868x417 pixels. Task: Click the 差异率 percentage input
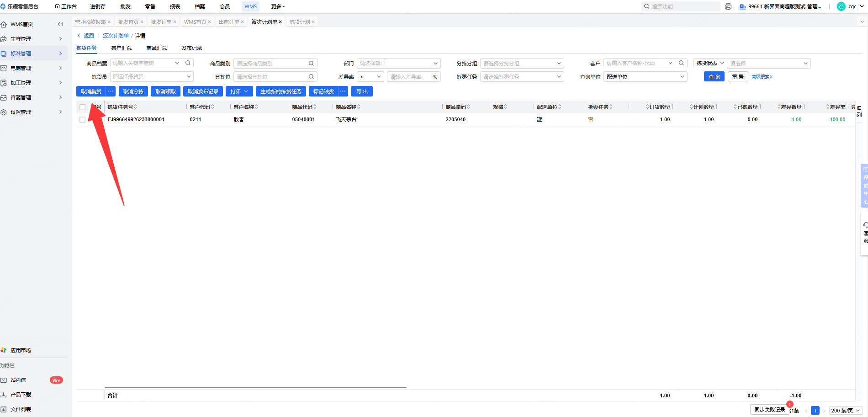tap(413, 77)
